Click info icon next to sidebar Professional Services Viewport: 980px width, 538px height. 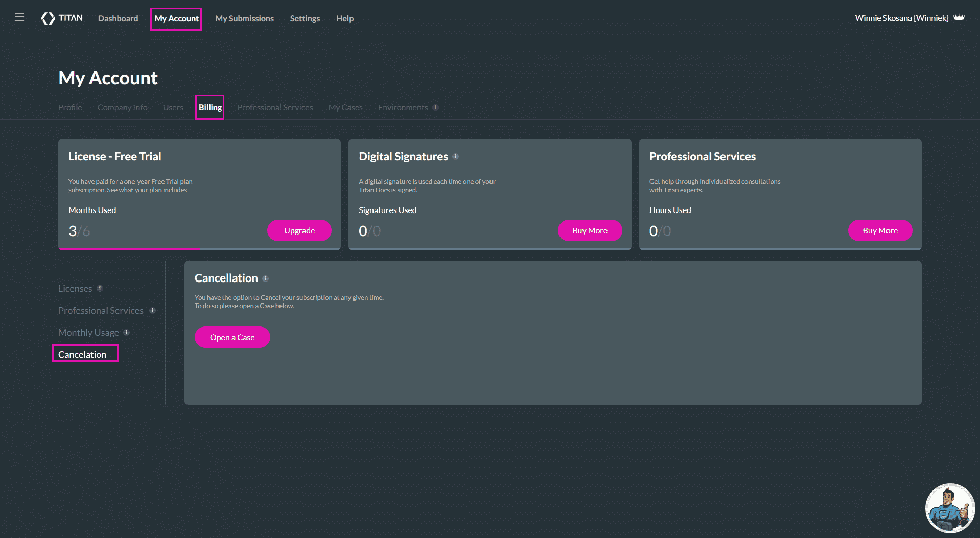pos(152,310)
